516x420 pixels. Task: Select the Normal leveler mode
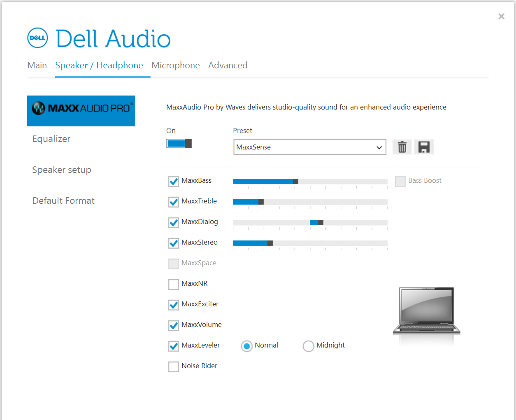(x=247, y=346)
